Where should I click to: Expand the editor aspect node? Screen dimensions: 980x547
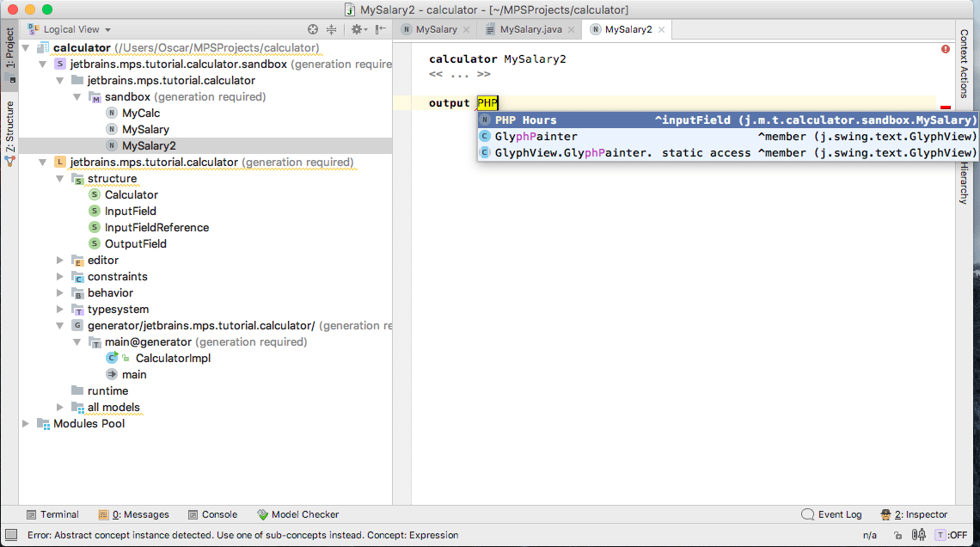(x=60, y=260)
